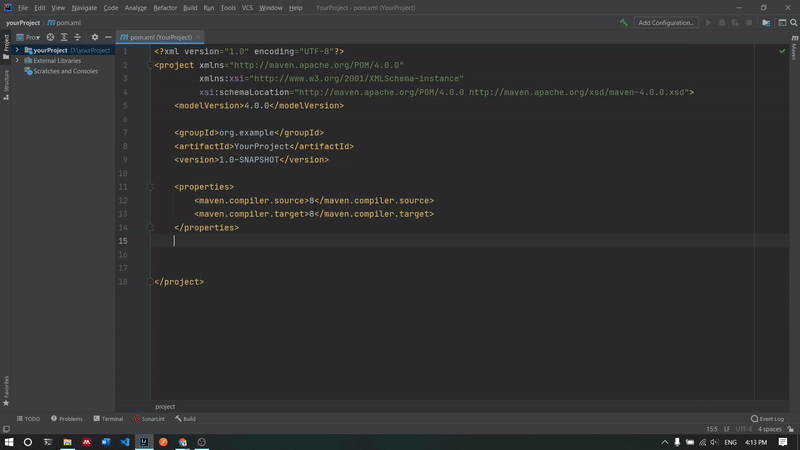Open Project panel gear options
This screenshot has width=800, height=450.
(94, 37)
